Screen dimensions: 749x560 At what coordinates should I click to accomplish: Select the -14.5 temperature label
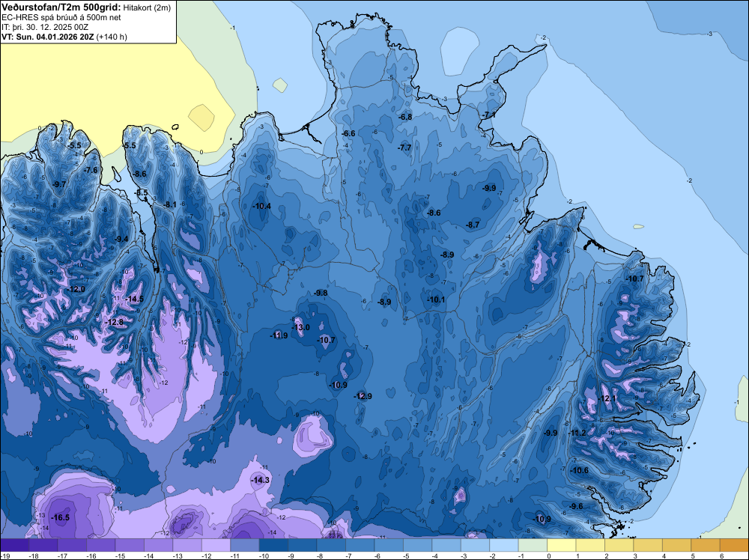coord(134,299)
